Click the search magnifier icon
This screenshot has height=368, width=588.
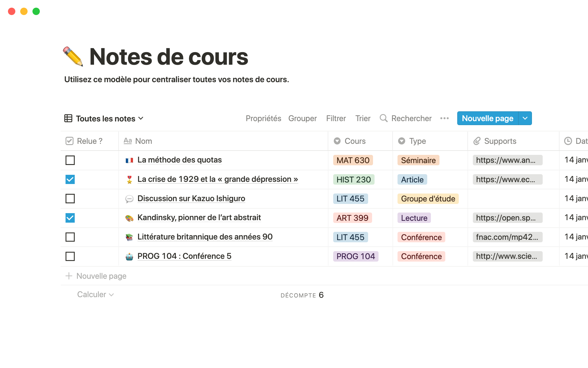pos(383,118)
